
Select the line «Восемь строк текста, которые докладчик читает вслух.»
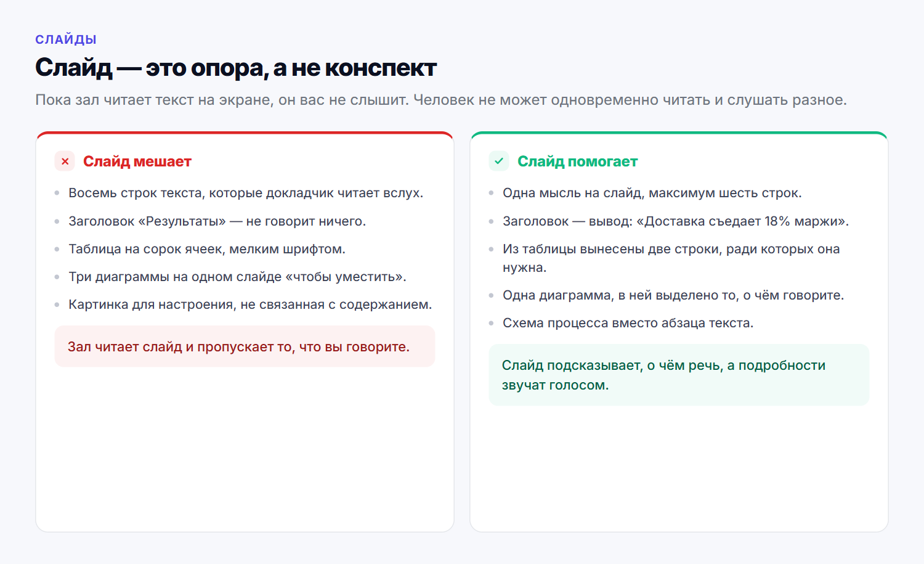coord(246,193)
